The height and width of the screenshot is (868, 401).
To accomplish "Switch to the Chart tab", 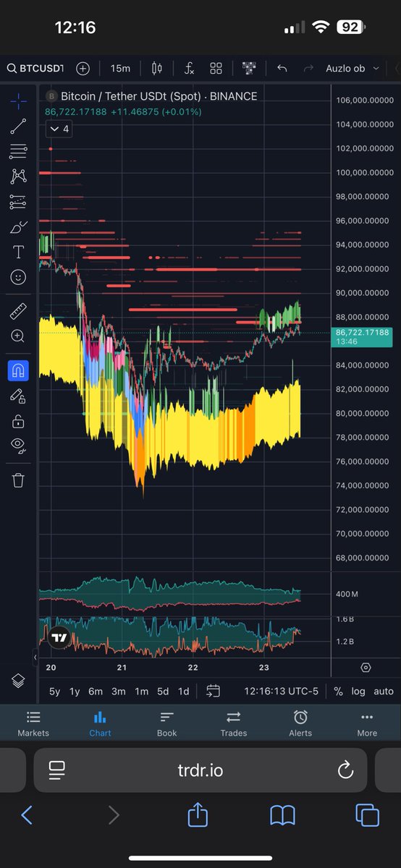I will 100,723.
